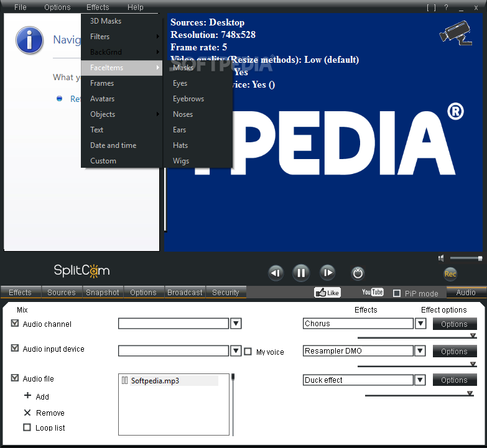The image size is (487, 448).
Task: Choose Text from the Effects menu
Action: coord(122,130)
